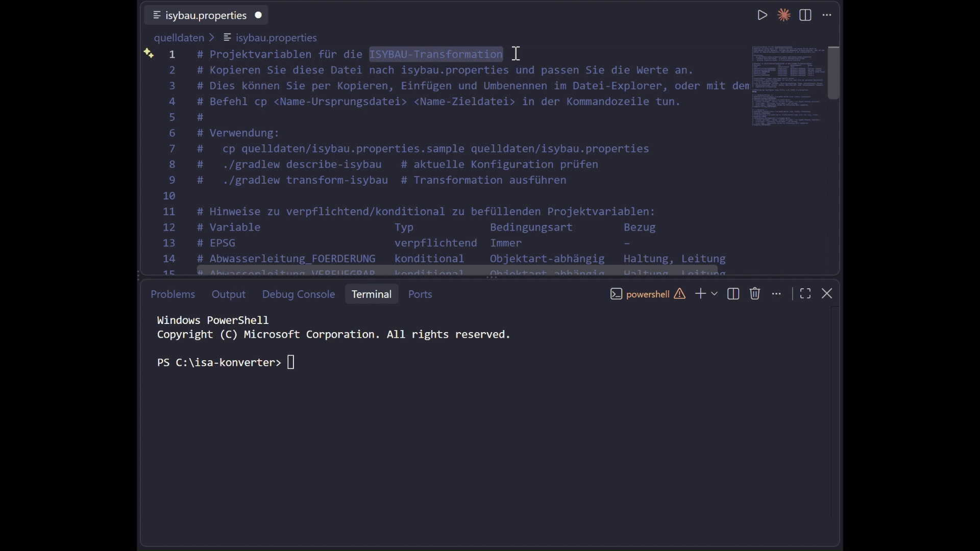Viewport: 980px width, 551px height.
Task: Create a new terminal with plus icon
Action: tap(700, 294)
